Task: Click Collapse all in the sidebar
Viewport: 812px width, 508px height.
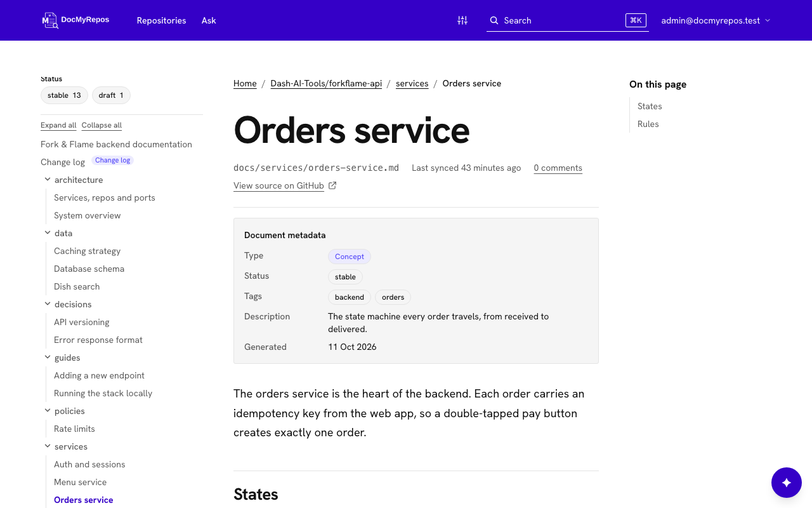Action: click(101, 125)
